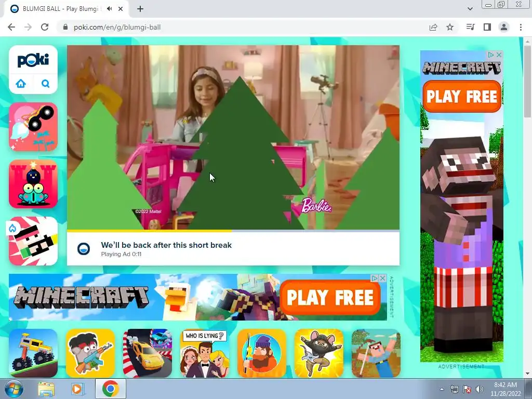Viewport: 532px width, 399px height.
Task: Click the Barbie video advertisement
Action: (233, 137)
